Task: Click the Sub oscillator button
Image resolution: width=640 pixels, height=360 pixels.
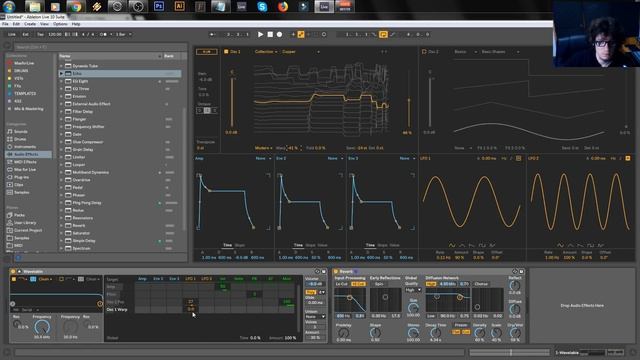Action: [x=207, y=52]
